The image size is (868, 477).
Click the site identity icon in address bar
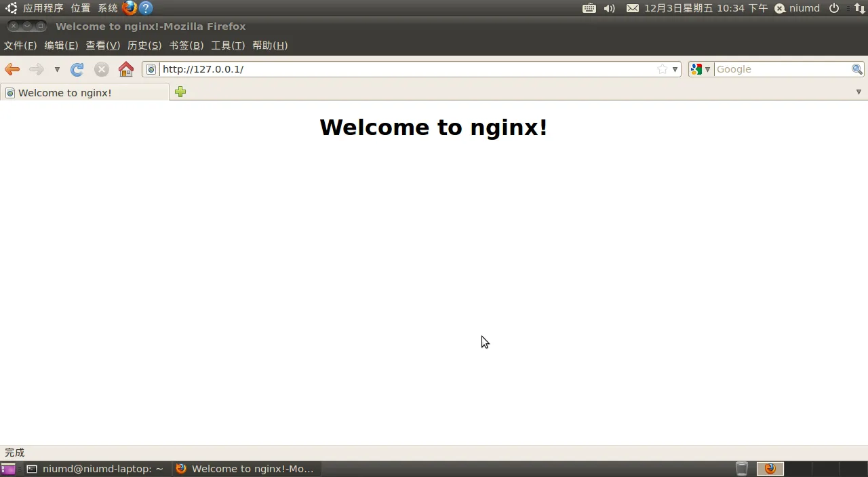[151, 69]
